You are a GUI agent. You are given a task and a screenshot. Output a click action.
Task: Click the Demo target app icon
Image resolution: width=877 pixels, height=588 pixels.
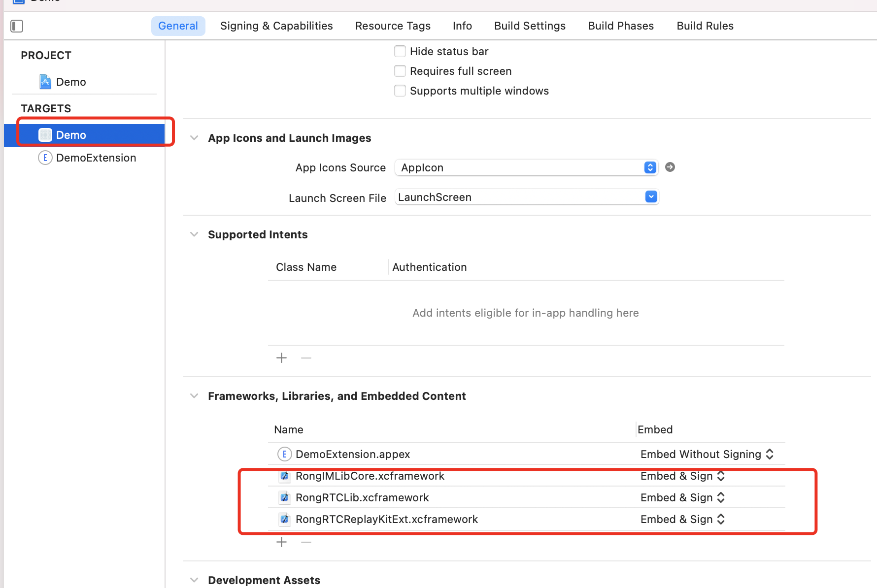(45, 135)
